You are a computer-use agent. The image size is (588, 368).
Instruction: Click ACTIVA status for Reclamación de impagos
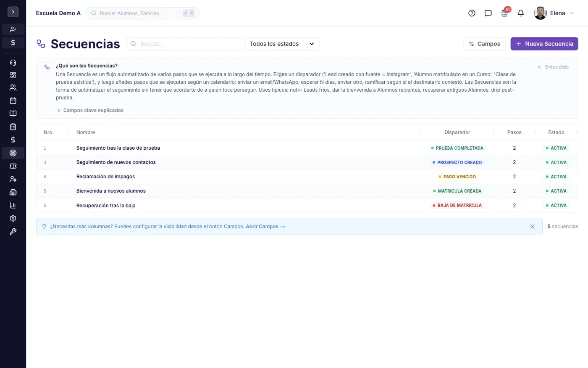coord(556,177)
